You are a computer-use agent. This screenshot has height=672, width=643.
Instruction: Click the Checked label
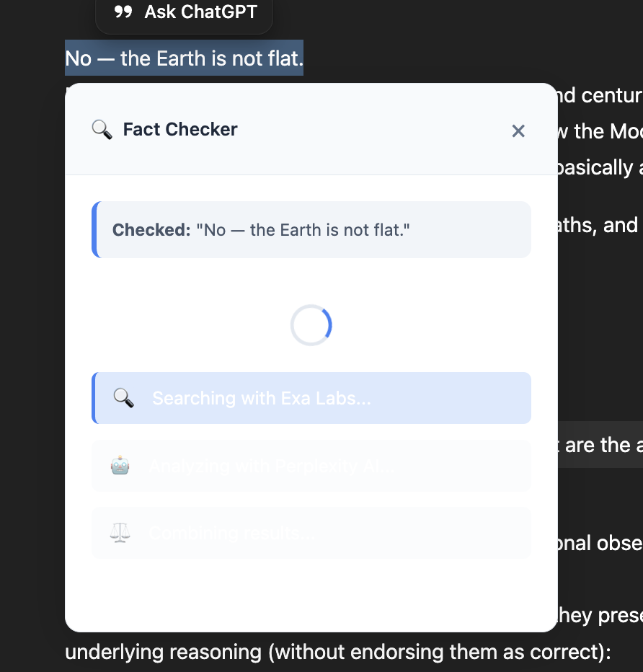[x=151, y=230]
